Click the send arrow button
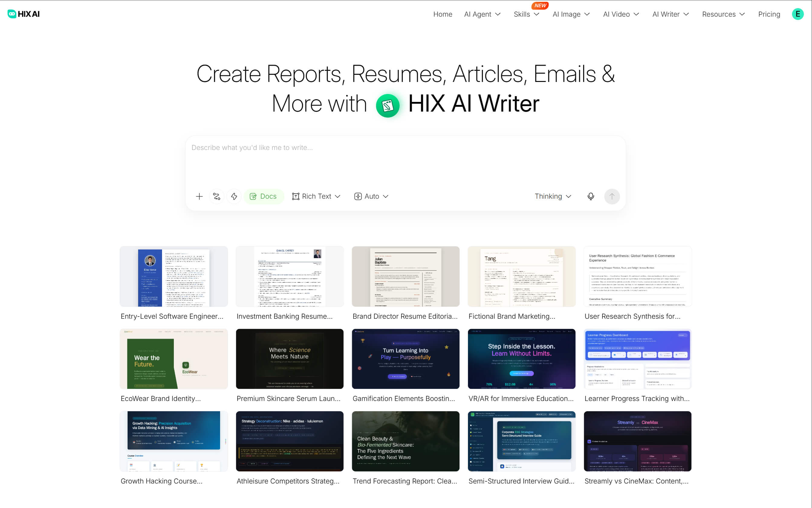 [x=612, y=196]
